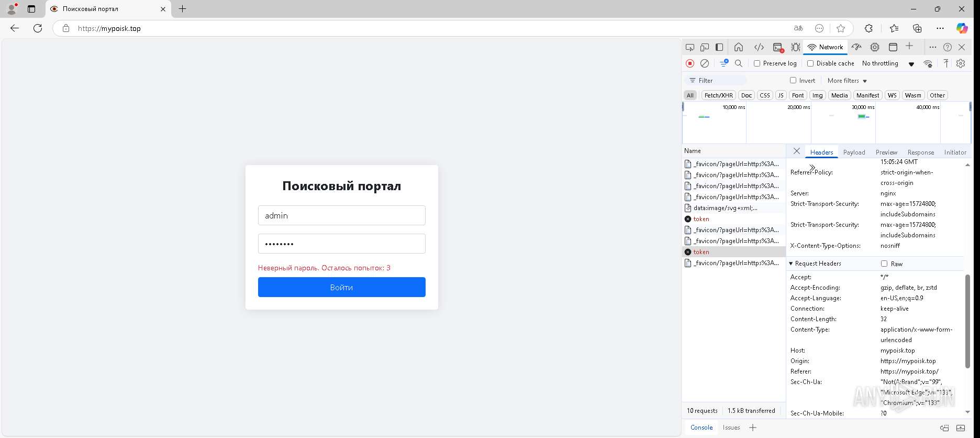Toggle the network filter bar icon
This screenshot has width=980, height=438.
pyautogui.click(x=724, y=63)
